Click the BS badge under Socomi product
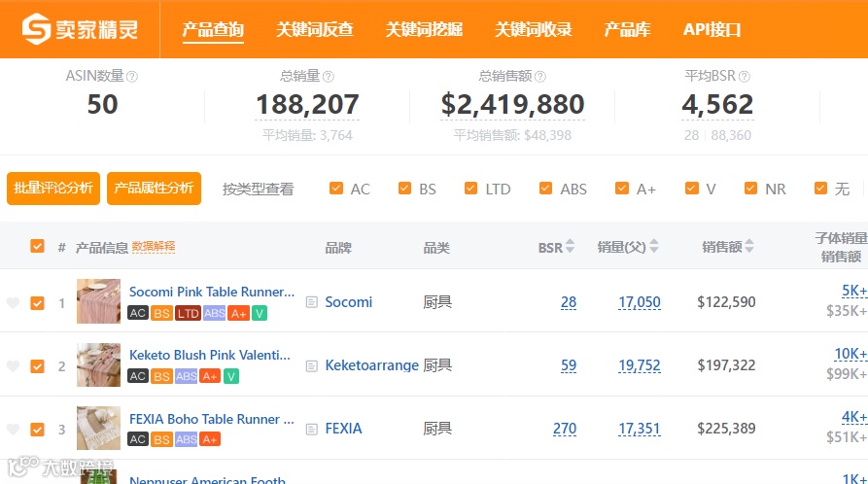The width and height of the screenshot is (868, 484). pos(161,314)
